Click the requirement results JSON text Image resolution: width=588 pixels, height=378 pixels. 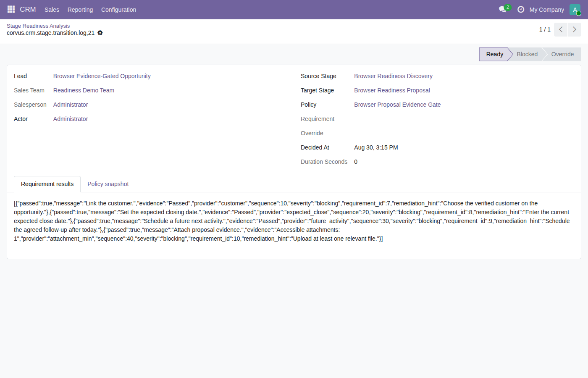point(292,221)
